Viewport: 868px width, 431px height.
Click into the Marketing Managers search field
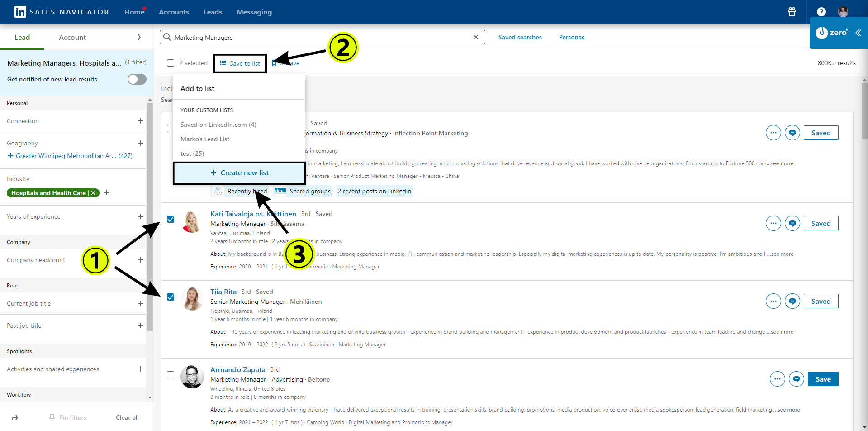pyautogui.click(x=322, y=37)
